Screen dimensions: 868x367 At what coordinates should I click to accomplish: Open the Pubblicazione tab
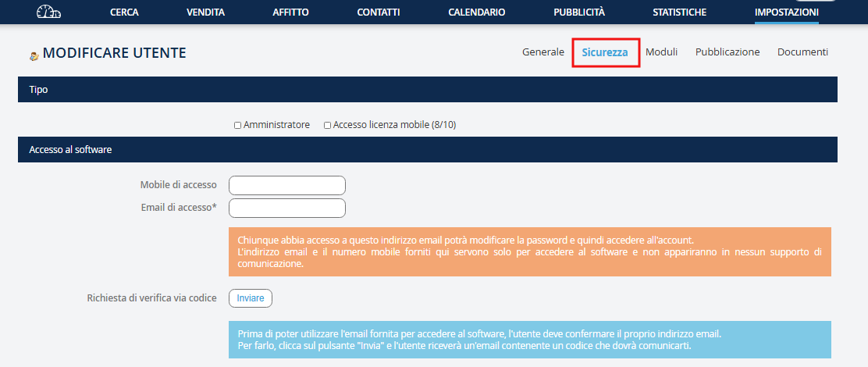click(727, 52)
